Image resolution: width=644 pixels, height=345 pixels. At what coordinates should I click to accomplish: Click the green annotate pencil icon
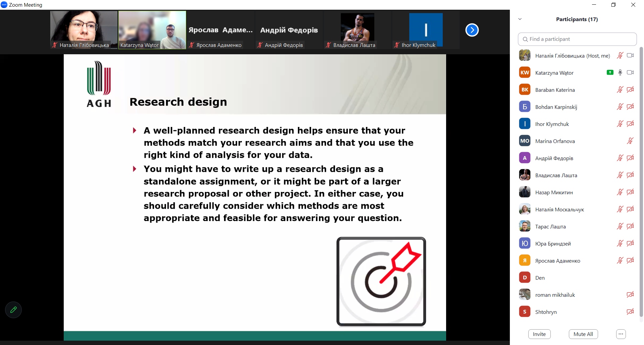click(x=13, y=310)
